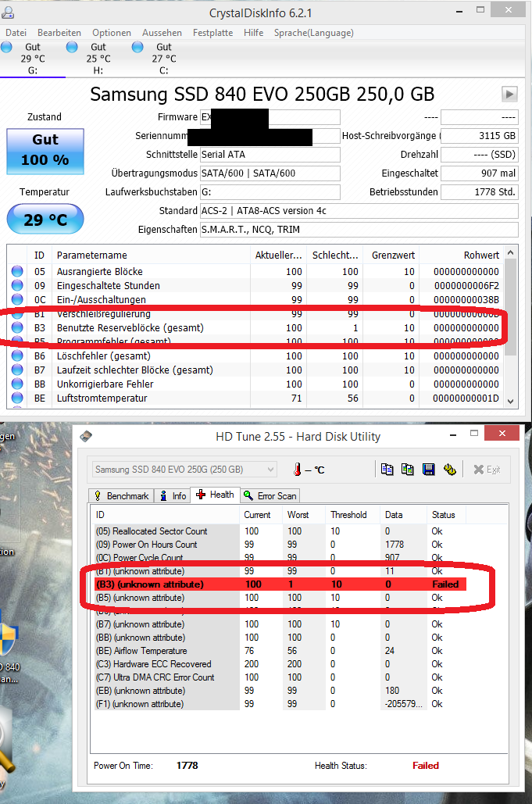Viewport: 532px width, 804px height.
Task: Select drive G: with 29 °C status
Action: tap(32, 59)
